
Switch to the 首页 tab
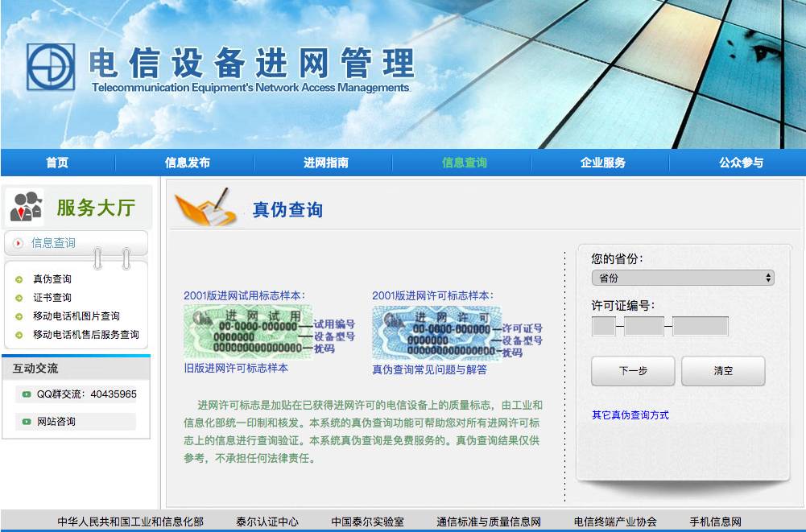56,163
